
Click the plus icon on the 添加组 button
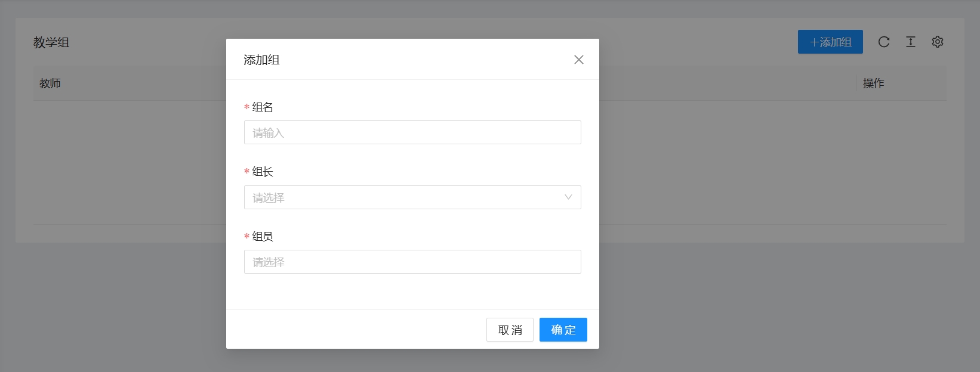point(813,42)
